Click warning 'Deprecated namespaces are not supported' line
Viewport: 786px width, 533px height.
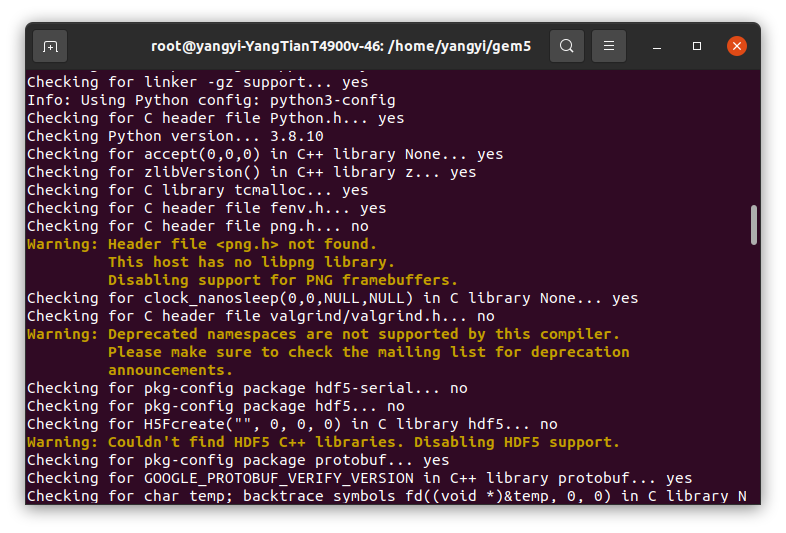click(x=323, y=335)
